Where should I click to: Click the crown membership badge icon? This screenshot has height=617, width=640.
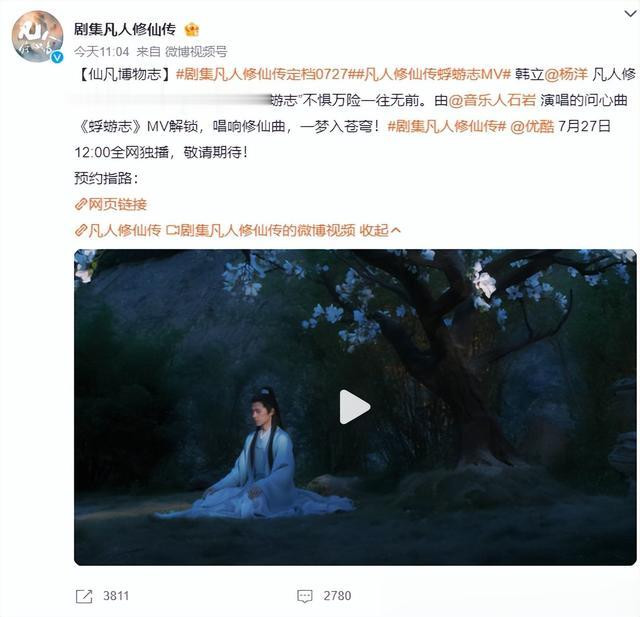(x=191, y=29)
